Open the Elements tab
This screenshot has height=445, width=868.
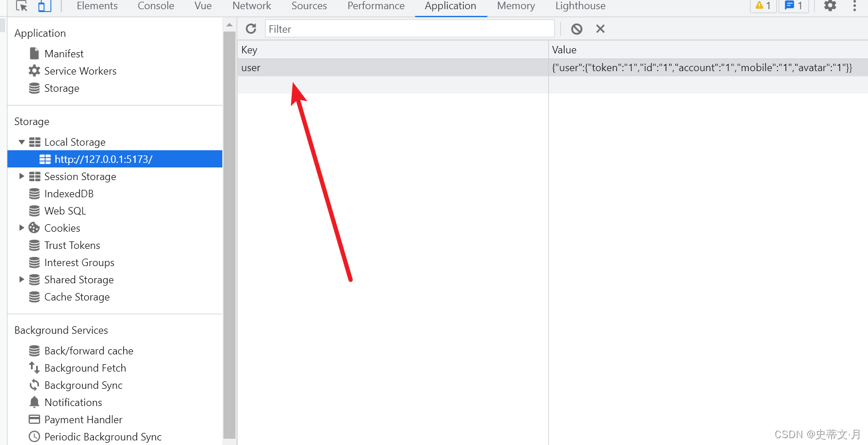(97, 6)
